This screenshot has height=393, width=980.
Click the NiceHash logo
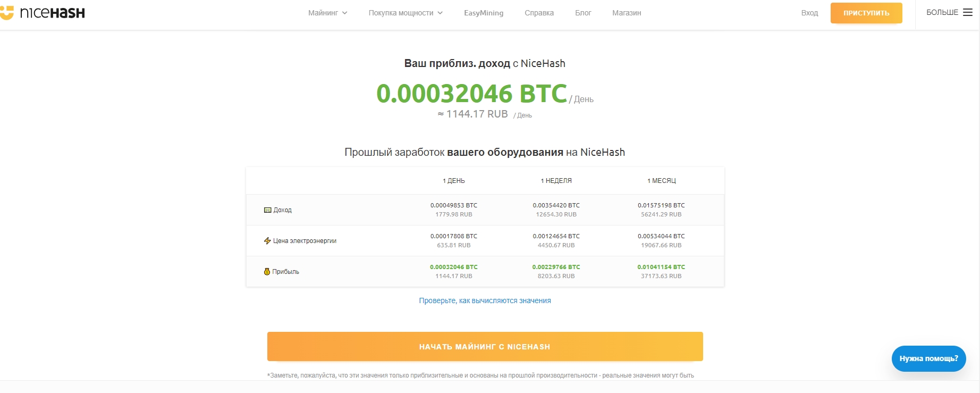43,13
